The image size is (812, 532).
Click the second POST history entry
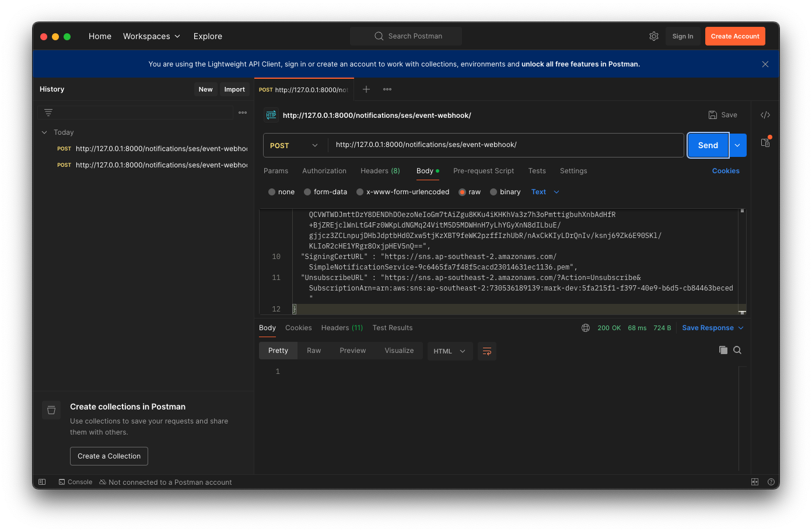click(x=152, y=165)
